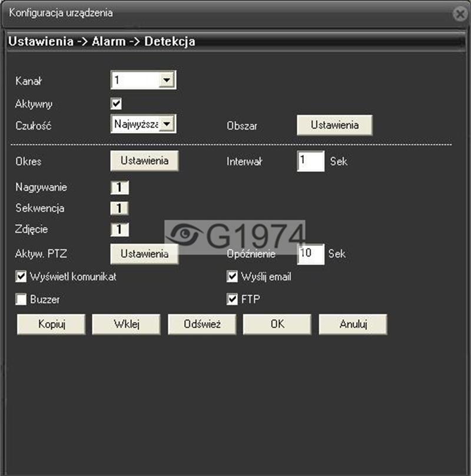Refresh settings with Odśwież button

(x=202, y=324)
